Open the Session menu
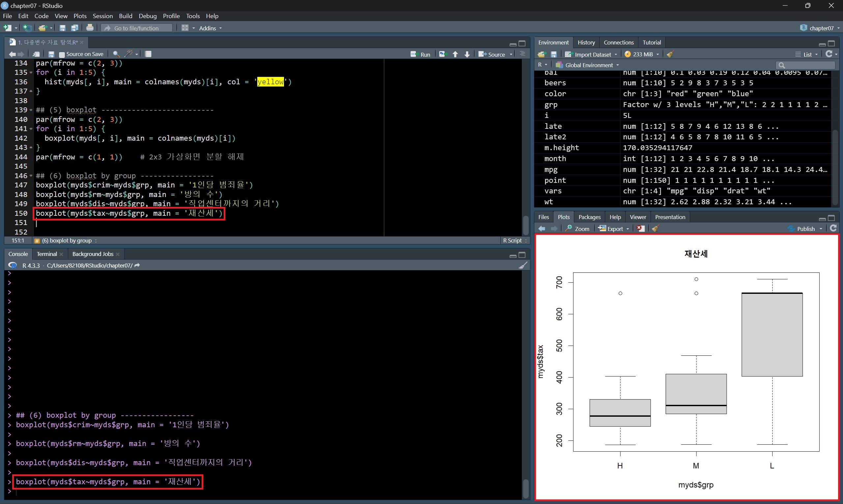 click(x=102, y=16)
